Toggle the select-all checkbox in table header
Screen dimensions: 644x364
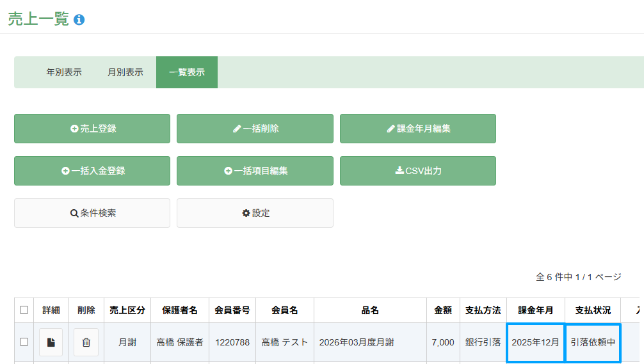pyautogui.click(x=24, y=310)
